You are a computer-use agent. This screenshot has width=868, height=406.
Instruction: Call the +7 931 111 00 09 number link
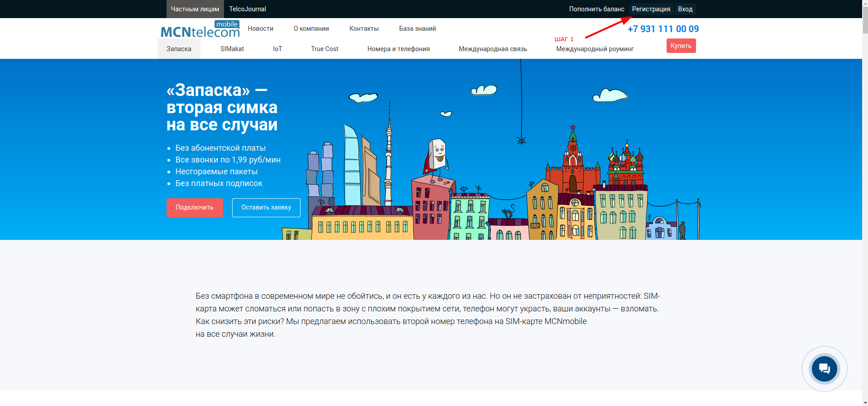pos(663,29)
